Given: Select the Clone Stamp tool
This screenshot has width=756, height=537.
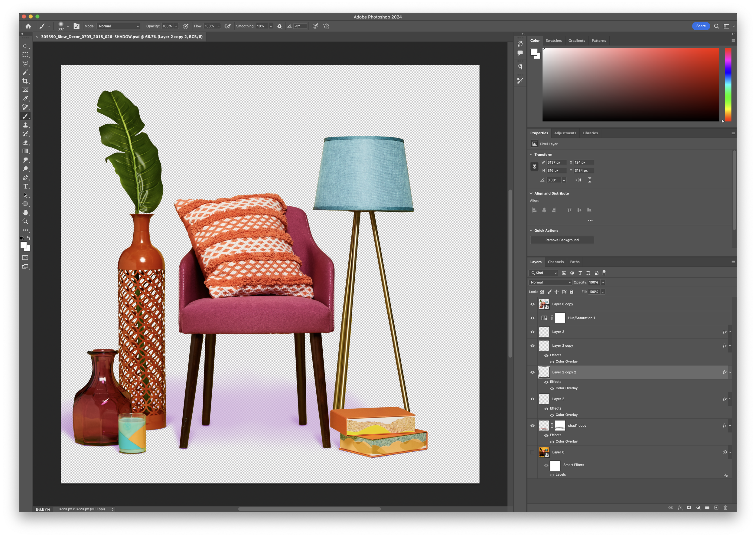Looking at the screenshot, I should 25,125.
